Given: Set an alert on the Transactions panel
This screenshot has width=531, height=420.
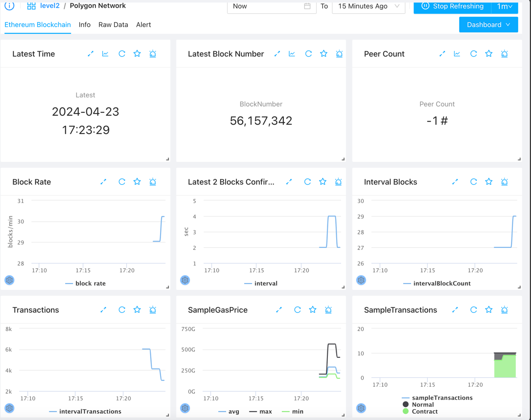Looking at the screenshot, I should (153, 310).
